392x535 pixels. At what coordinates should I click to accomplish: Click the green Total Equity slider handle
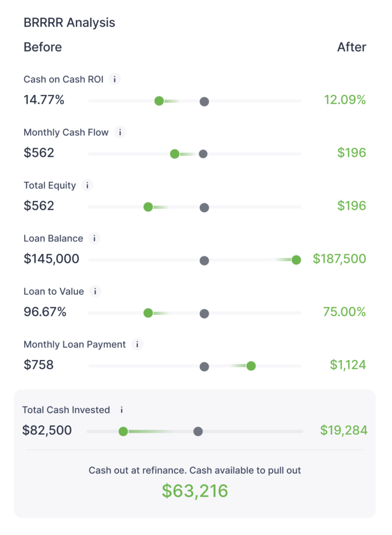point(148,207)
